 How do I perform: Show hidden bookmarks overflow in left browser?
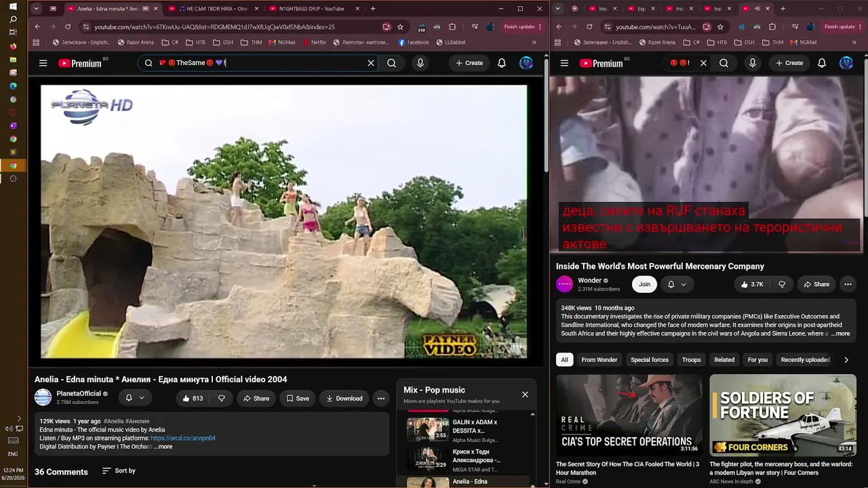coord(534,42)
